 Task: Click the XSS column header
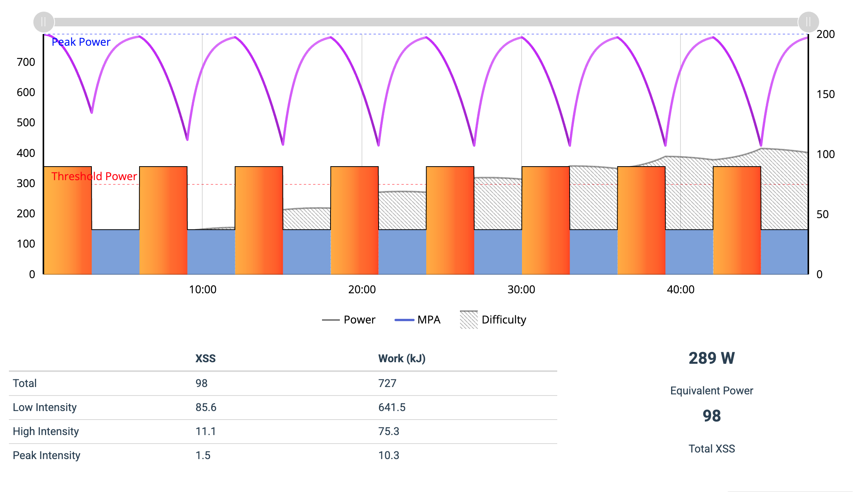click(x=205, y=358)
